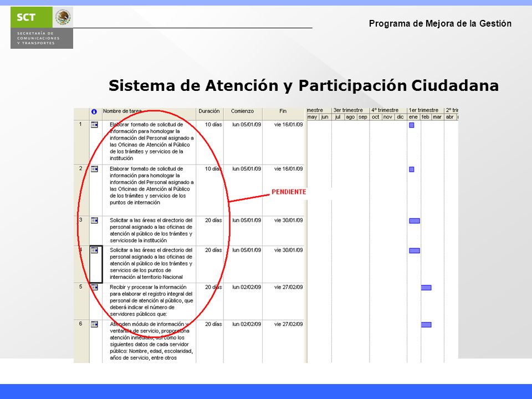
Task: Click 'Secretaría de Comunicaciones y Transportes' caption
Action: 38,38
